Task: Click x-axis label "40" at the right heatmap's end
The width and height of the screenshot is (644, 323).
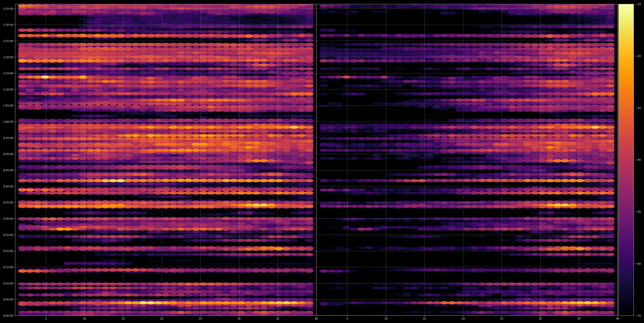Action: pos(618,319)
